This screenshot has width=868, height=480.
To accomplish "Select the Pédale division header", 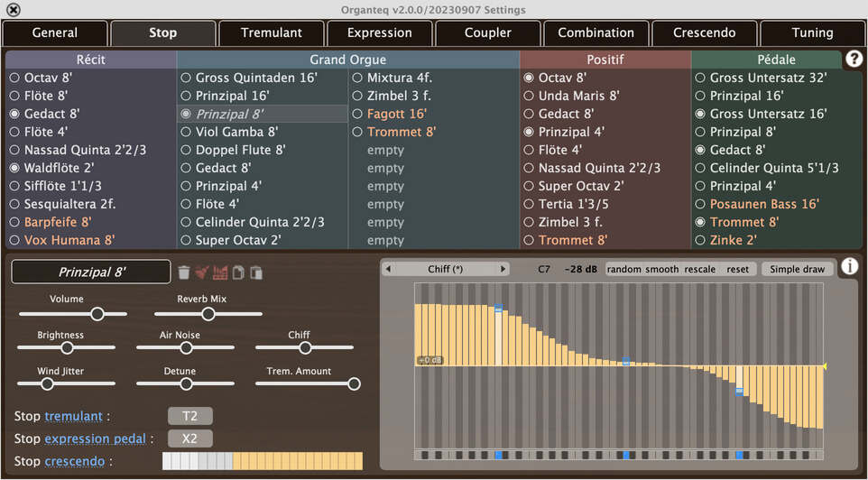I will coord(777,60).
